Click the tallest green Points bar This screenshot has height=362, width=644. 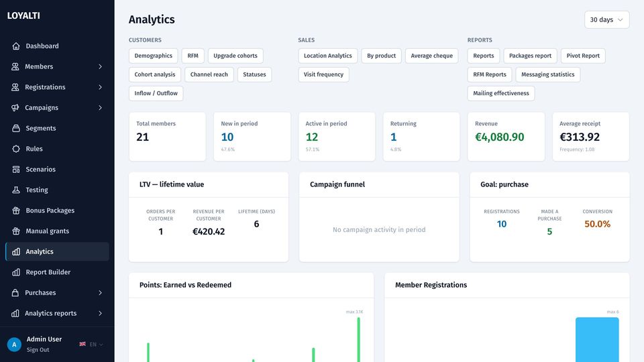point(358,339)
